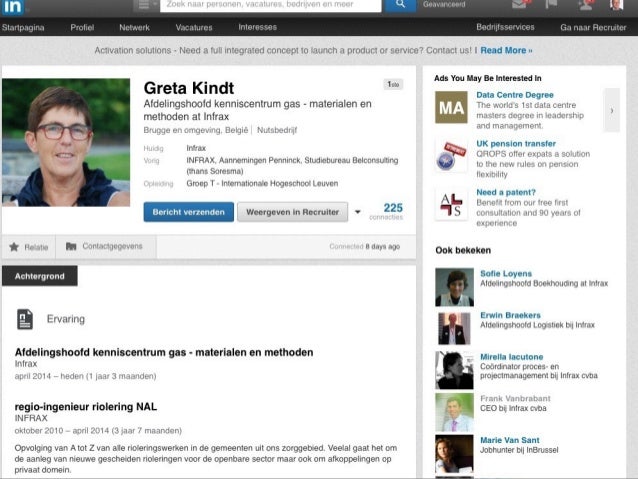Viewport: 638px width, 479px height.
Task: Click Erwin Braekers profile thumbnail
Action: 454,328
